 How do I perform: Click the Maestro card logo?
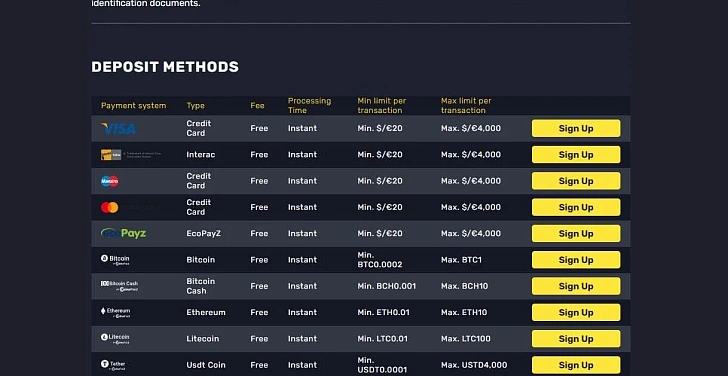tap(110, 181)
